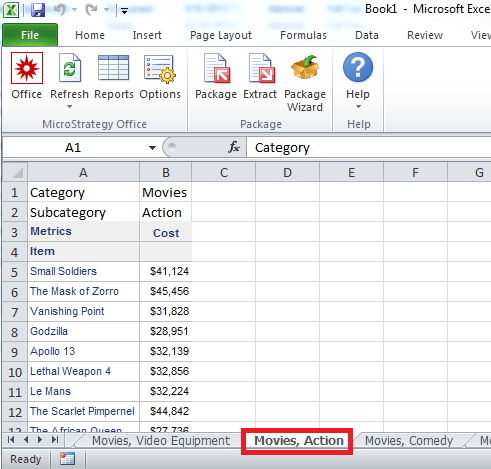The image size is (491, 469).
Task: Open the Reports grid icon
Action: point(113,68)
